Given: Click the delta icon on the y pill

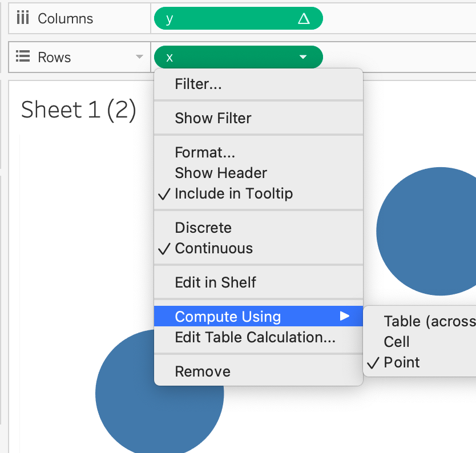Looking at the screenshot, I should pyautogui.click(x=304, y=19).
